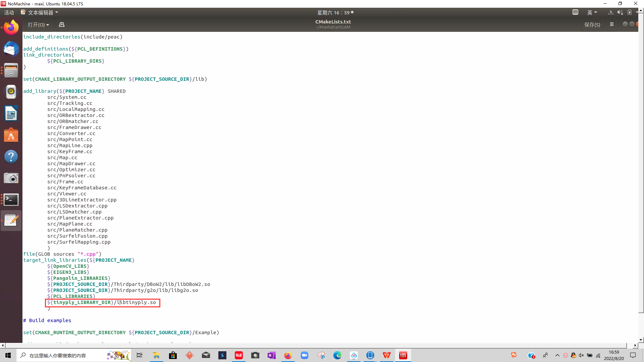Open LibreOffice Writer from the dock
Image resolution: width=644 pixels, height=362 pixels.
point(11,113)
